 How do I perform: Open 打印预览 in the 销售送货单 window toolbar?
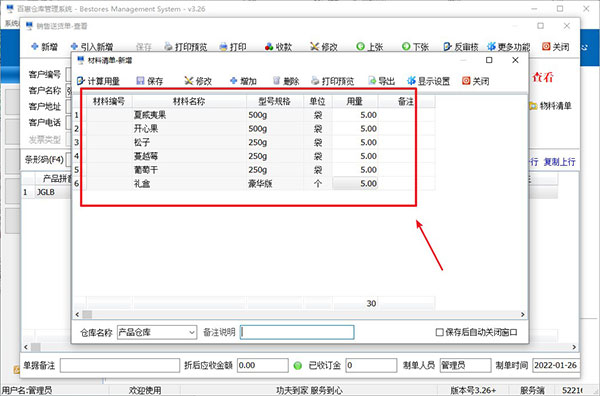[x=186, y=47]
